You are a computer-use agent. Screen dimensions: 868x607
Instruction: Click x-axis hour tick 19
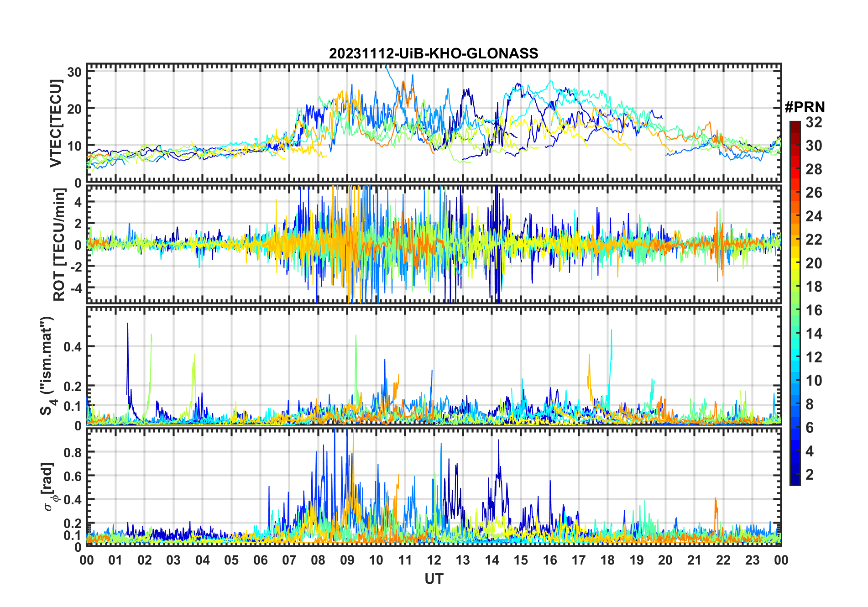(x=637, y=560)
